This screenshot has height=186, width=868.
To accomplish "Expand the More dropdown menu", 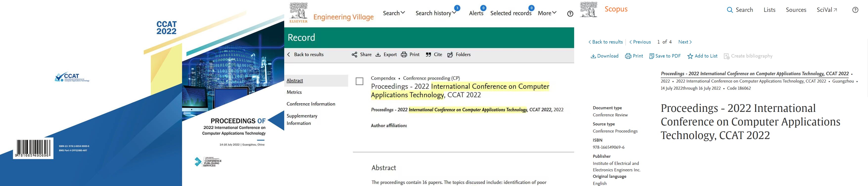I will click(x=547, y=13).
